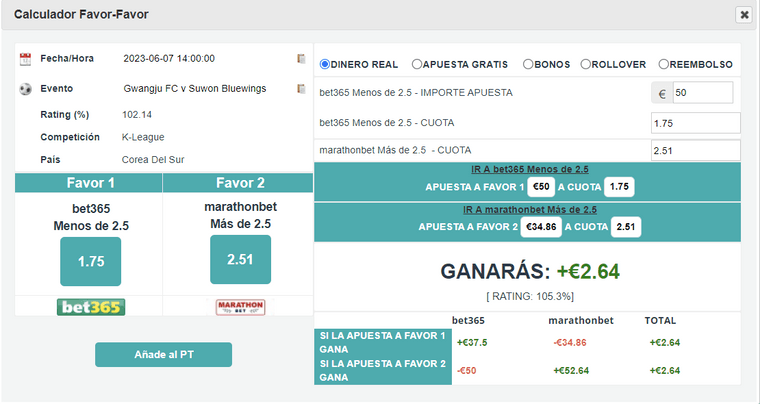This screenshot has width=760, height=404.
Task: Click the SI LA APUESTA A FAVOR 1 GANA row label
Action: [383, 342]
